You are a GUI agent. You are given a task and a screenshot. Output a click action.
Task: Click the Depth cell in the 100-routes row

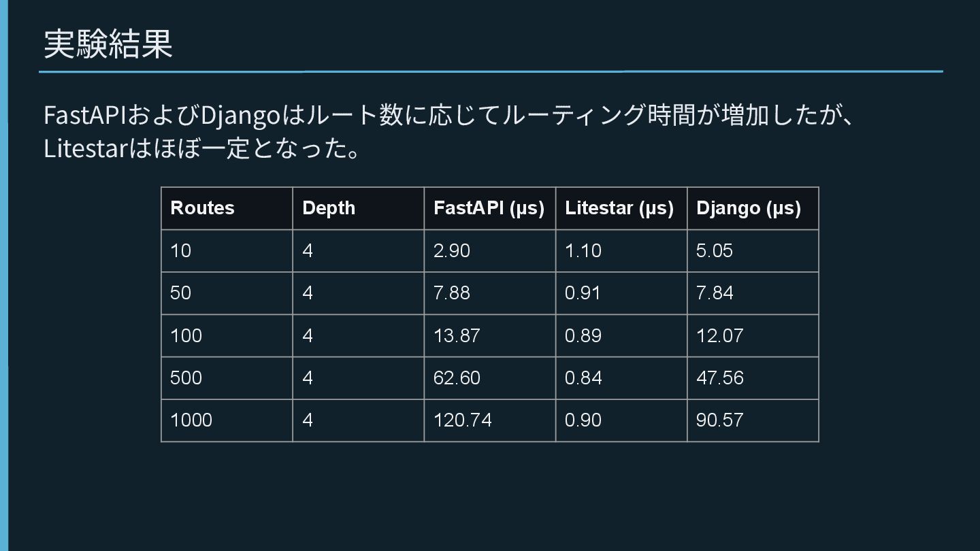[308, 335]
